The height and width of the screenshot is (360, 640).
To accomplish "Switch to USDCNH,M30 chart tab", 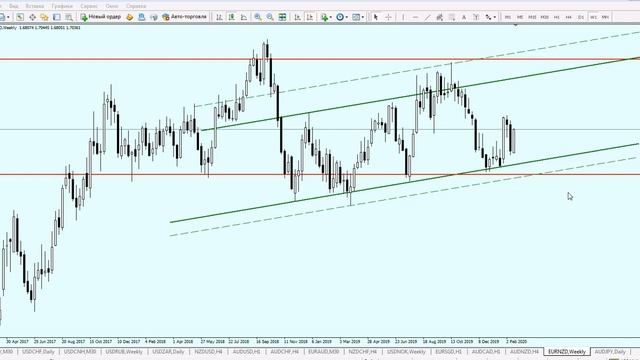I will [x=80, y=351].
